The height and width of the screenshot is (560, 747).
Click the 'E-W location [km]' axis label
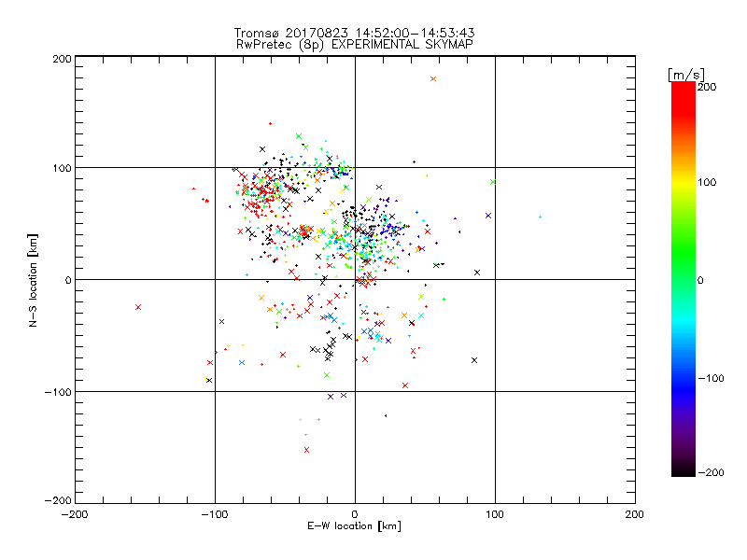pos(354,525)
